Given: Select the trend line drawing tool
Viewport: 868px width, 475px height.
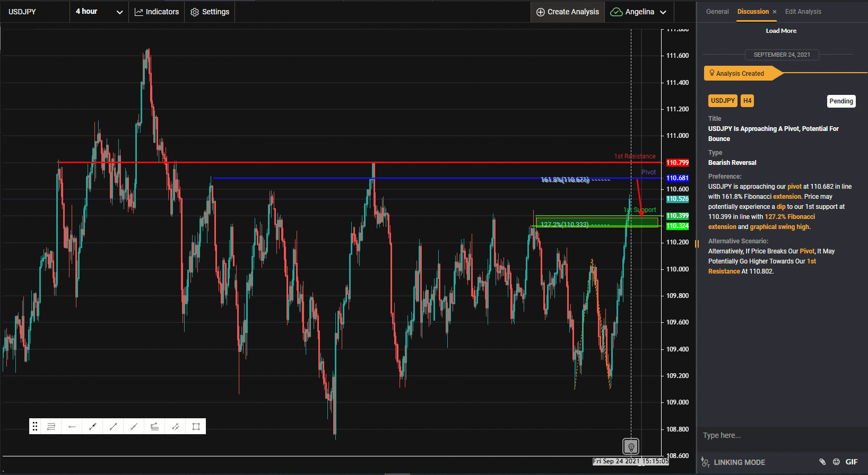Looking at the screenshot, I should pyautogui.click(x=113, y=426).
